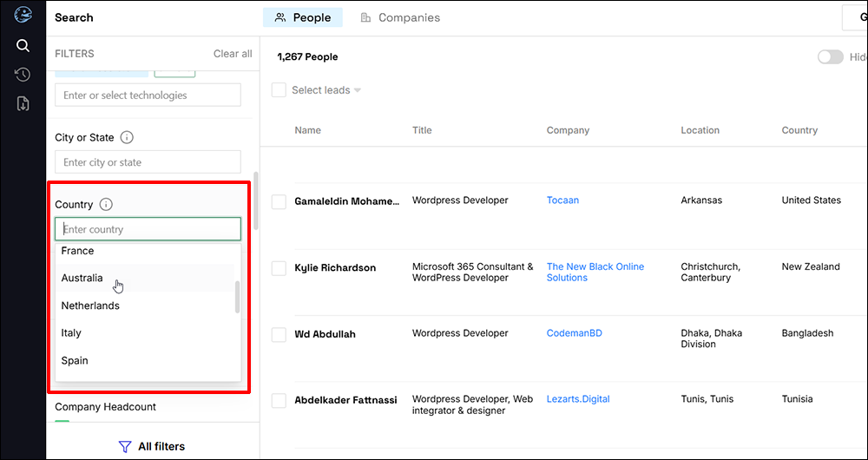Toggle the Hide switch above the table
Screen dimensions: 868x460
tap(830, 57)
